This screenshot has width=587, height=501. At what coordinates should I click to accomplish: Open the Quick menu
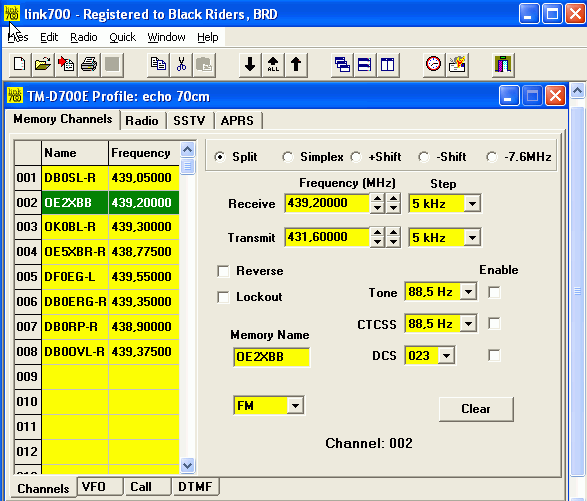pyautogui.click(x=122, y=37)
